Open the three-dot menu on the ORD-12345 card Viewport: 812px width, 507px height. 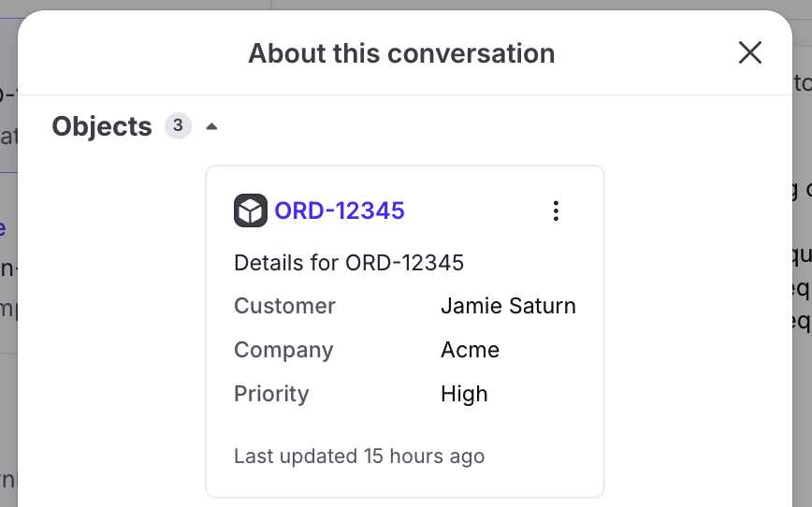[556, 210]
